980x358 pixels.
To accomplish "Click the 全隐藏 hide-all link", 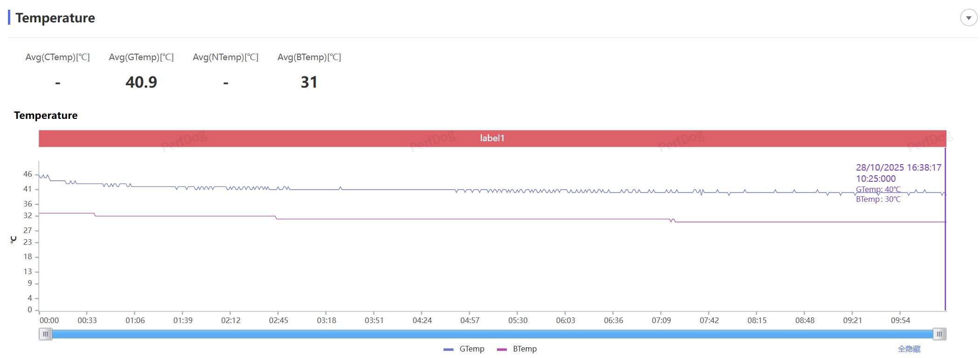I will click(909, 349).
